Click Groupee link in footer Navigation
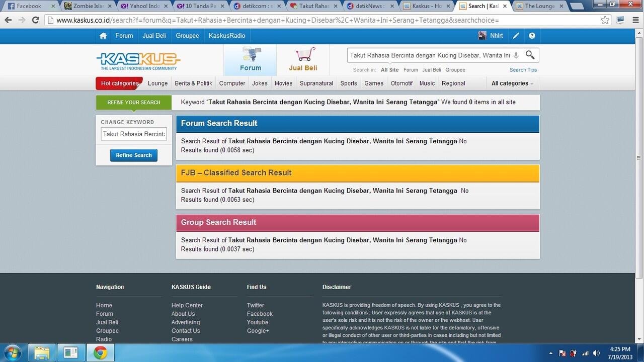Screen dimensions: 644x362 coord(107,331)
